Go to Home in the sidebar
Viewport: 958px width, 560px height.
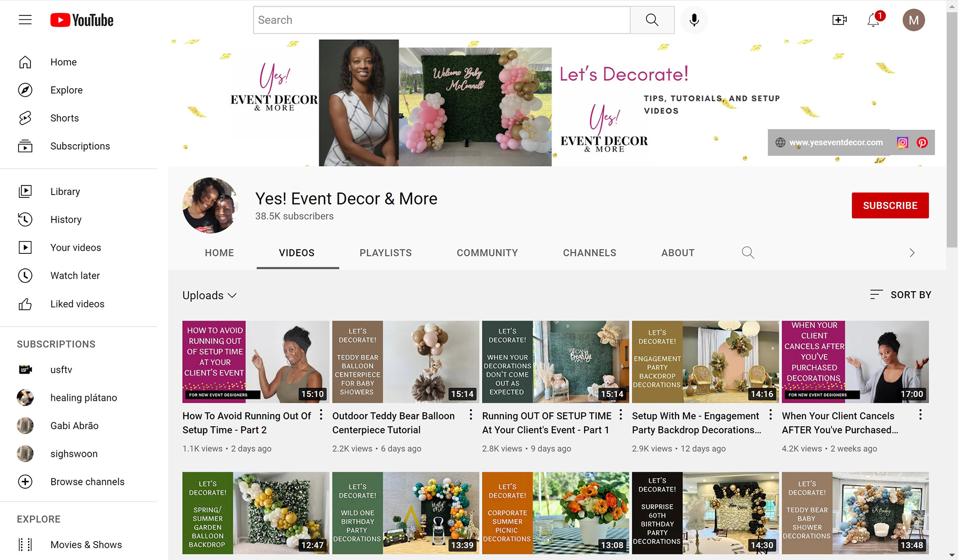(x=78, y=62)
